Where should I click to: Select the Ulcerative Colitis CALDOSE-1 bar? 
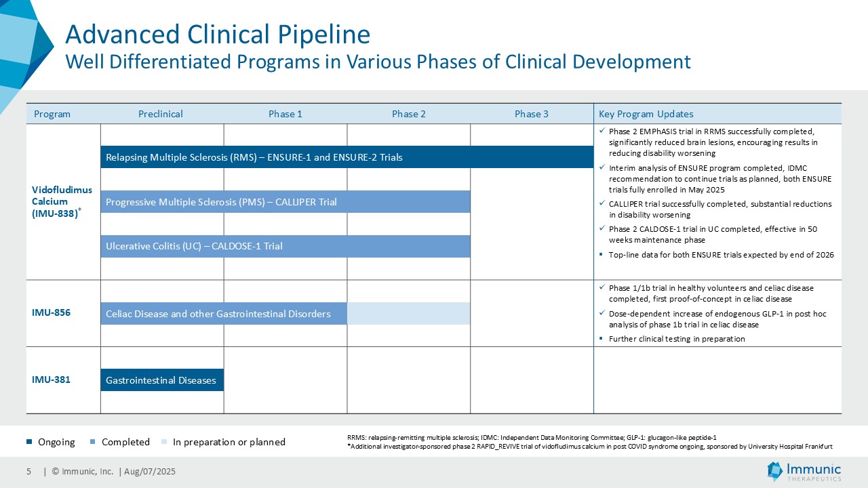285,246
